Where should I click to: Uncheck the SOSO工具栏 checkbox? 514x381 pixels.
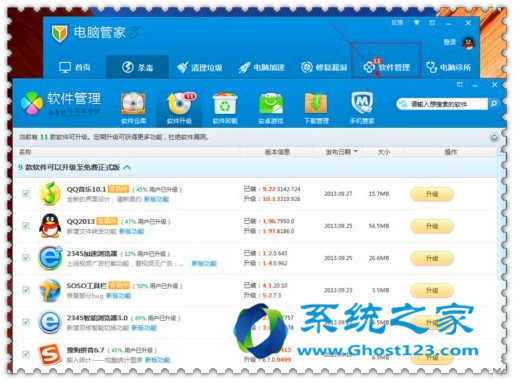tap(26, 290)
